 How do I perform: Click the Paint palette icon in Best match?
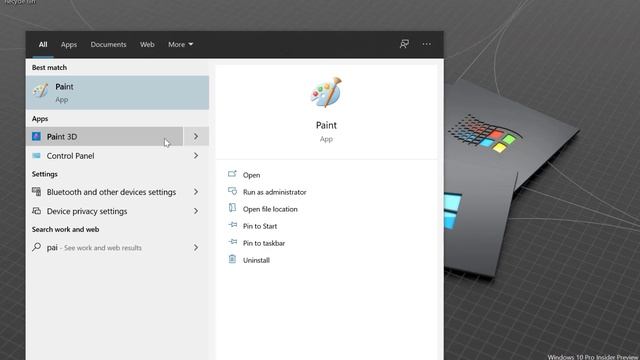pos(40,91)
